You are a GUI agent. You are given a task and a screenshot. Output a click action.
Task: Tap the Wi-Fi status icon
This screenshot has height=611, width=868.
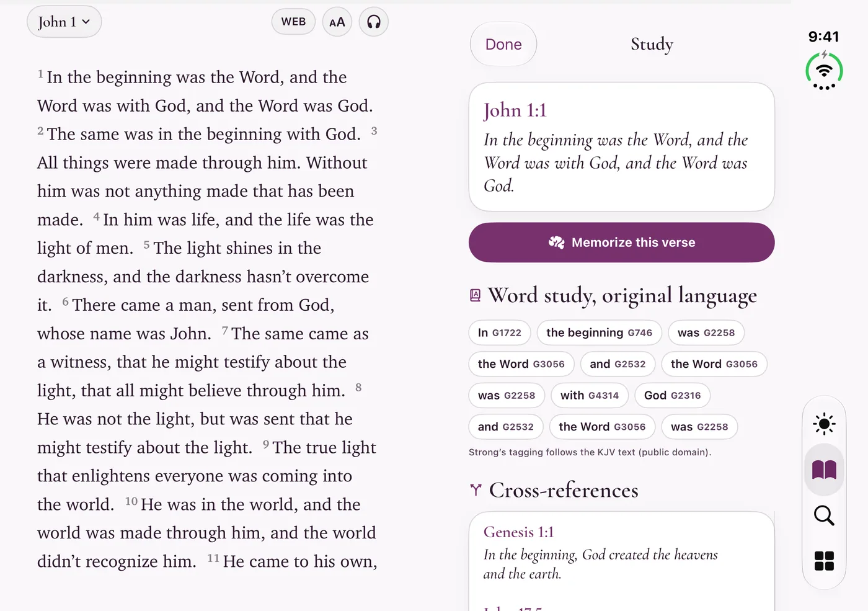click(x=824, y=71)
